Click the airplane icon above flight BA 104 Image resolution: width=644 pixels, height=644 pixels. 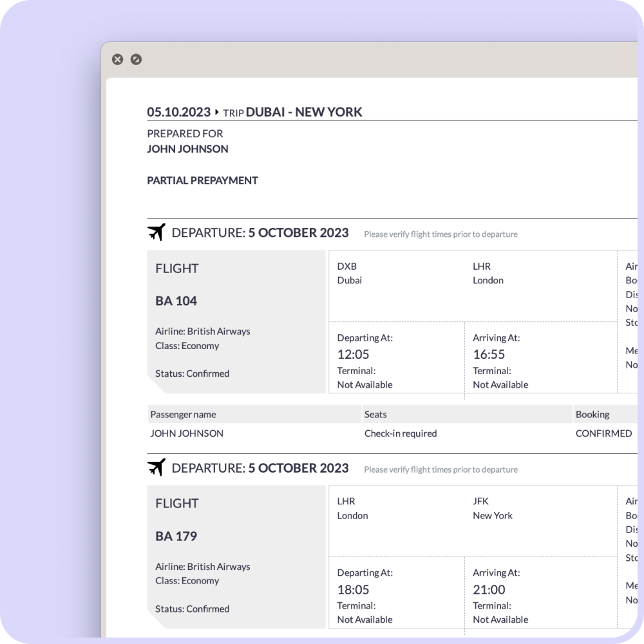(x=156, y=232)
